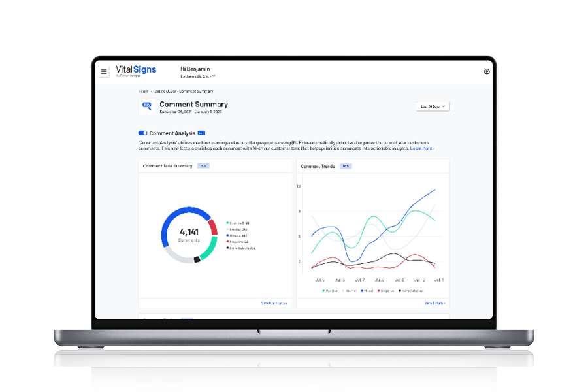Click the PoS badge on Comment Trends
Viewport: 588px width, 392px height.
pos(346,166)
